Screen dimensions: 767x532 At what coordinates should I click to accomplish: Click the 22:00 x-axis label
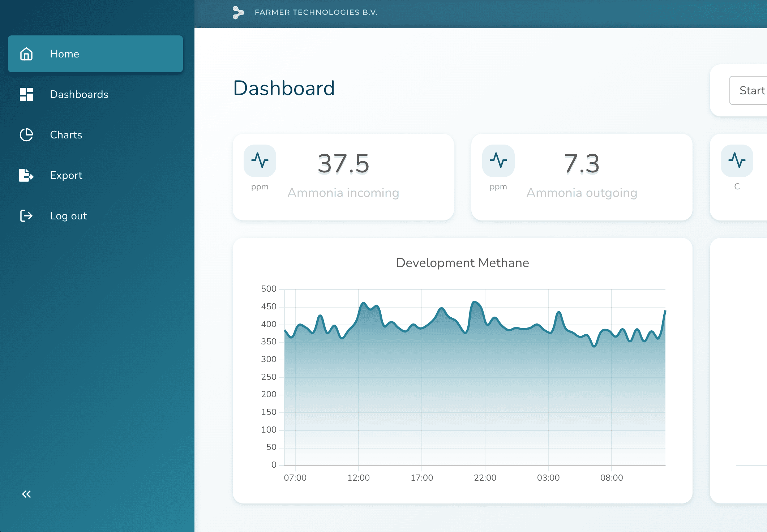[x=485, y=478]
